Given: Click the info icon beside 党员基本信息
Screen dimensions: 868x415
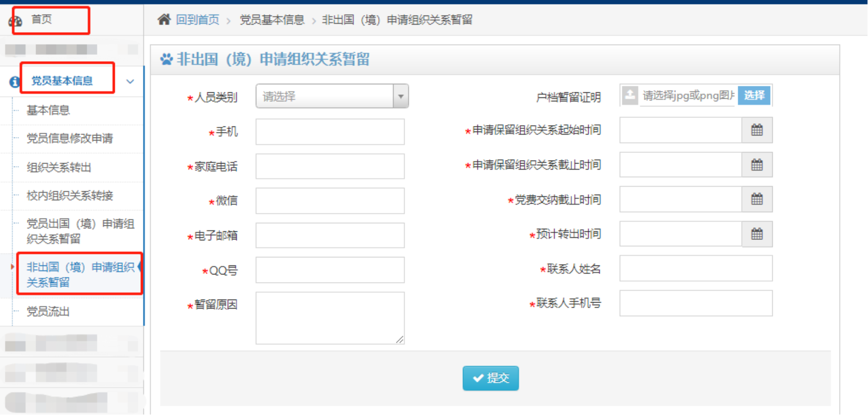Looking at the screenshot, I should pyautogui.click(x=15, y=81).
